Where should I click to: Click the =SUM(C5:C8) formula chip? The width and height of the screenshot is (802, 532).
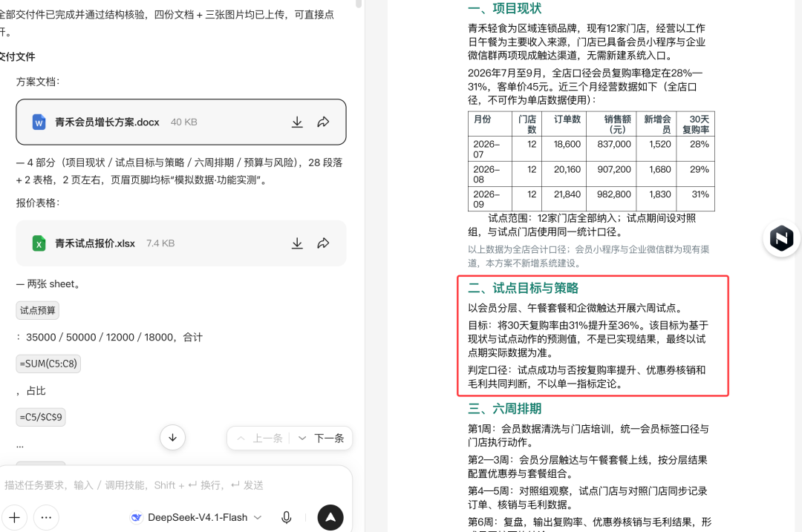pos(48,364)
